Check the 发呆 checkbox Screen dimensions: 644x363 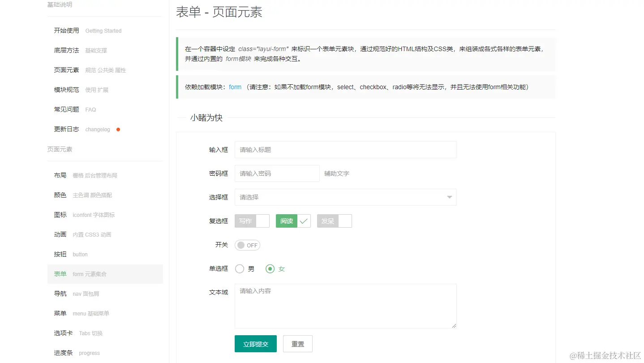tap(335, 221)
